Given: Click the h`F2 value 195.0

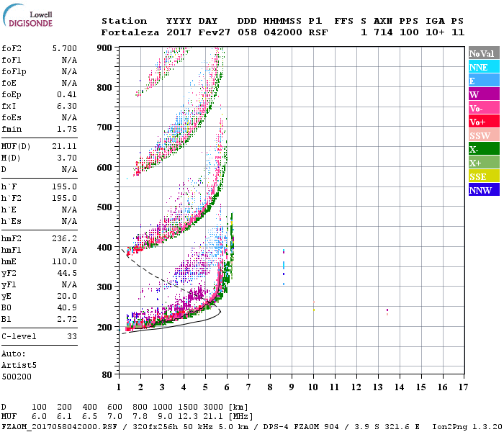Looking at the screenshot, I should coord(65,198).
